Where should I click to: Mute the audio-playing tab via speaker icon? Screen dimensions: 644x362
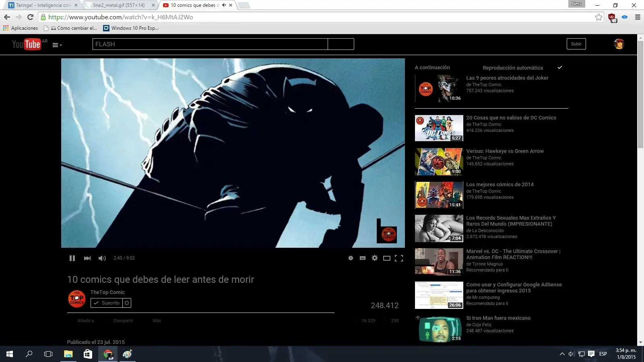(224, 5)
